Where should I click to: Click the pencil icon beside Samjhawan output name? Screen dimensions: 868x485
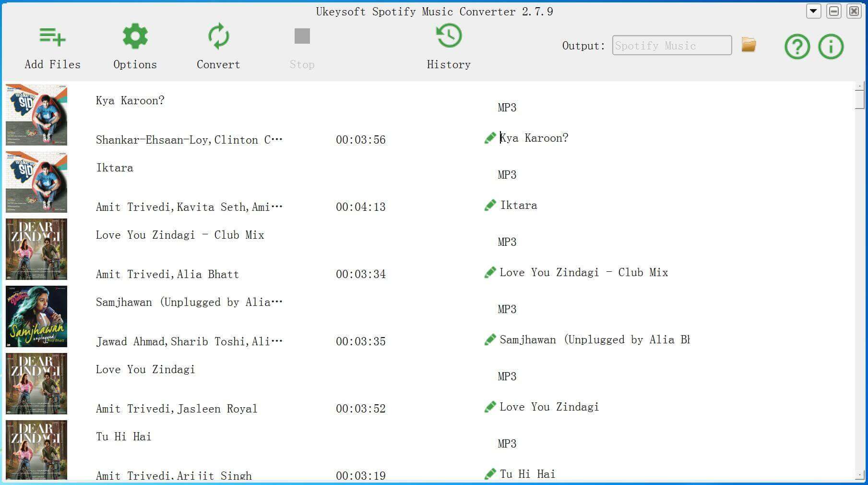[x=490, y=340]
